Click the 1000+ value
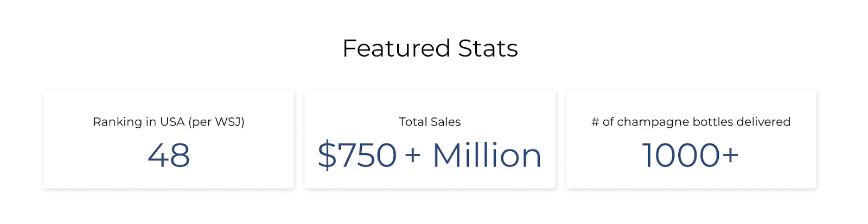The width and height of the screenshot is (868, 224). [690, 155]
